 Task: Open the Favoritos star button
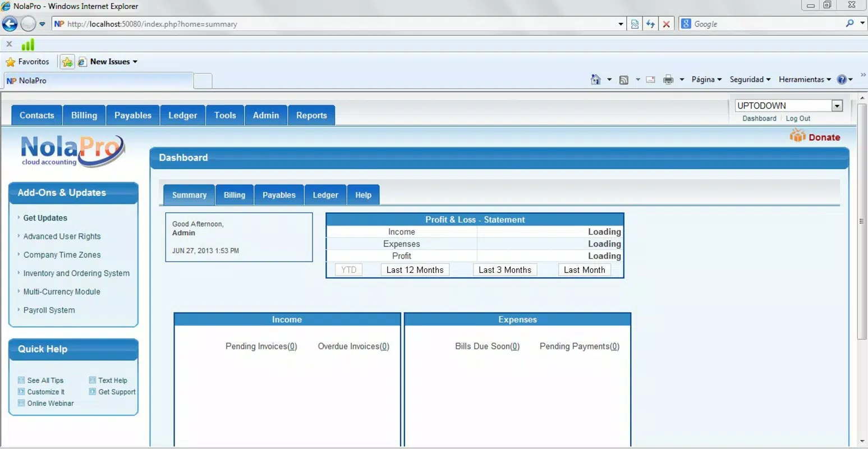click(x=27, y=62)
